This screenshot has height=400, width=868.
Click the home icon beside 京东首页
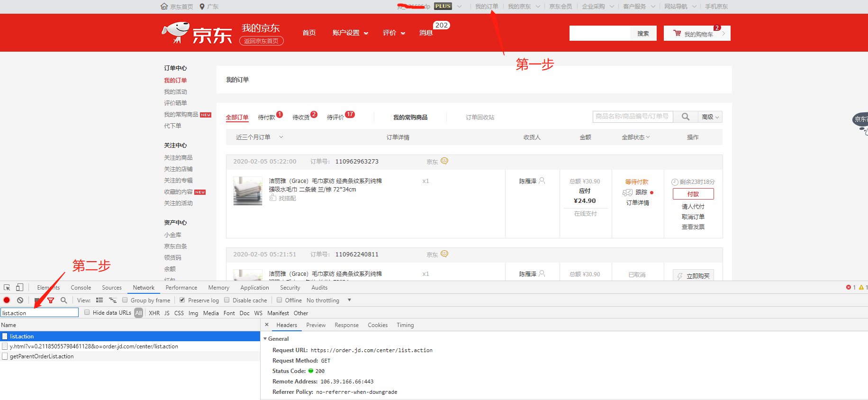click(x=164, y=6)
